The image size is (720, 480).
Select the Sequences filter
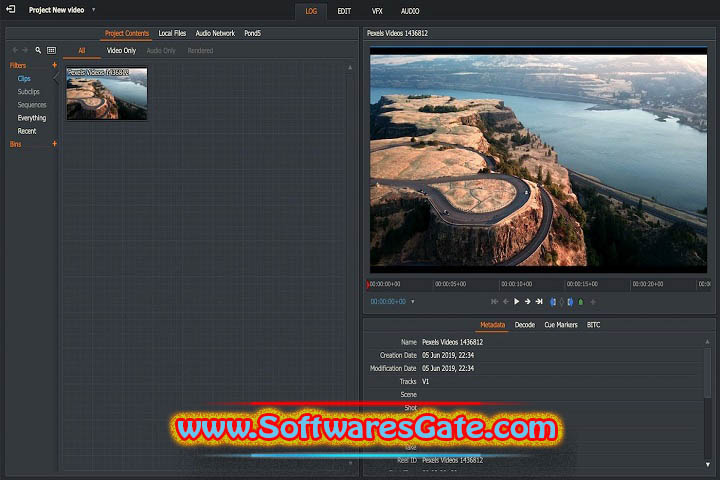pyautogui.click(x=32, y=105)
